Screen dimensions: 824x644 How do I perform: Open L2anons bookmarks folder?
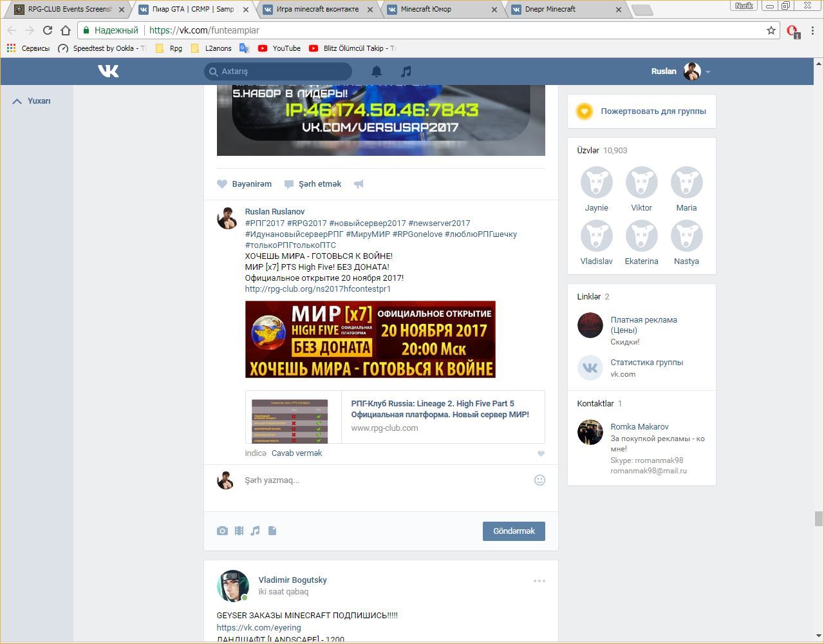211,48
